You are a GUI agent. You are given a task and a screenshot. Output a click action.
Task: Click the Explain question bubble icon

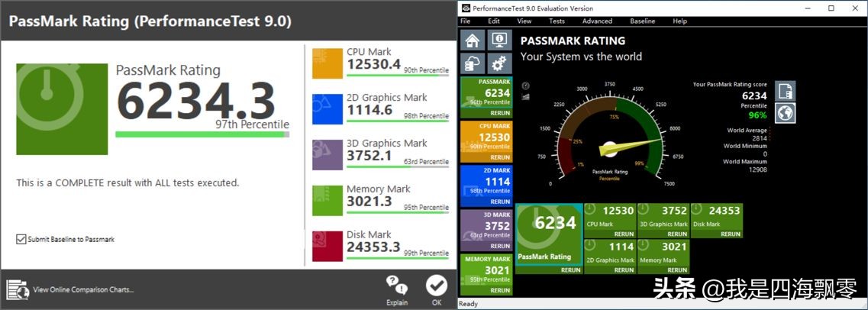coord(396,286)
